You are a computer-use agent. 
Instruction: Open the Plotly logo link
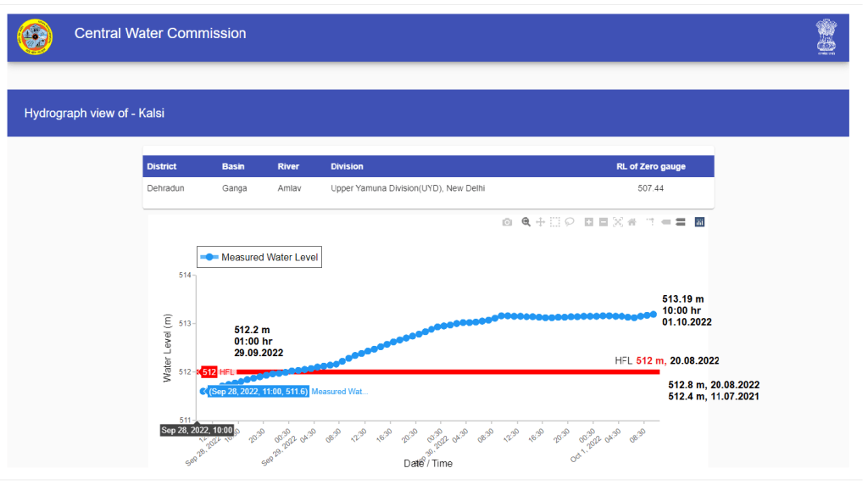coord(700,222)
